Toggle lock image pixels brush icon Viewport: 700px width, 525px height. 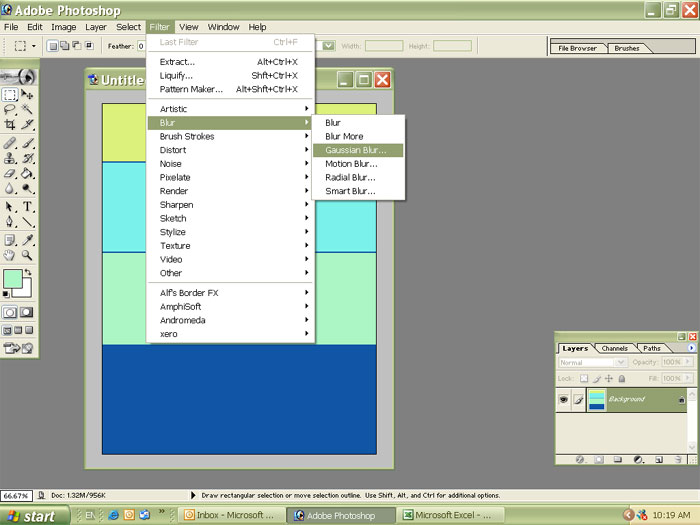(597, 379)
